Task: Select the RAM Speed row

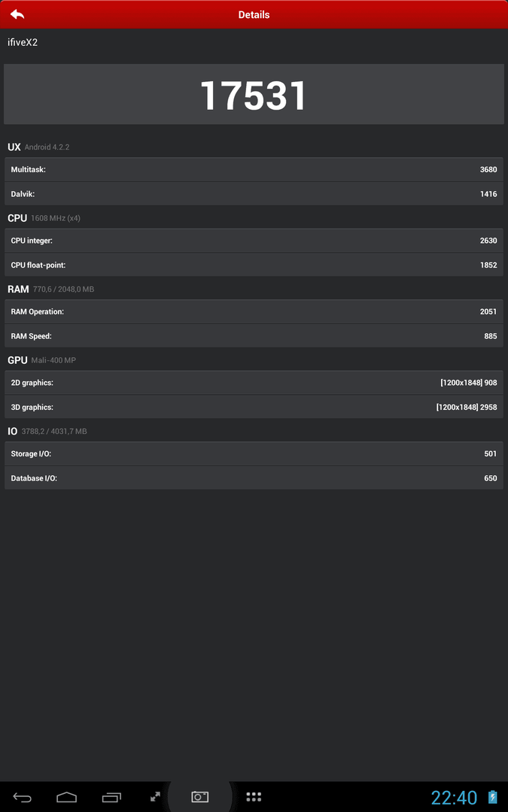Action: click(254, 335)
